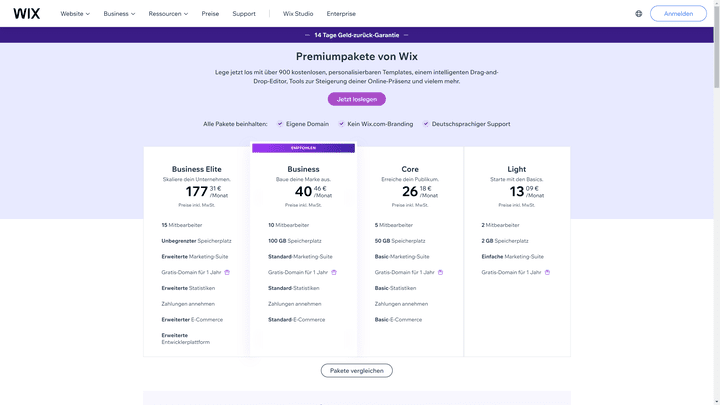The image size is (720, 405).
Task: Click the Pakete vergleichen button
Action: 357,371
